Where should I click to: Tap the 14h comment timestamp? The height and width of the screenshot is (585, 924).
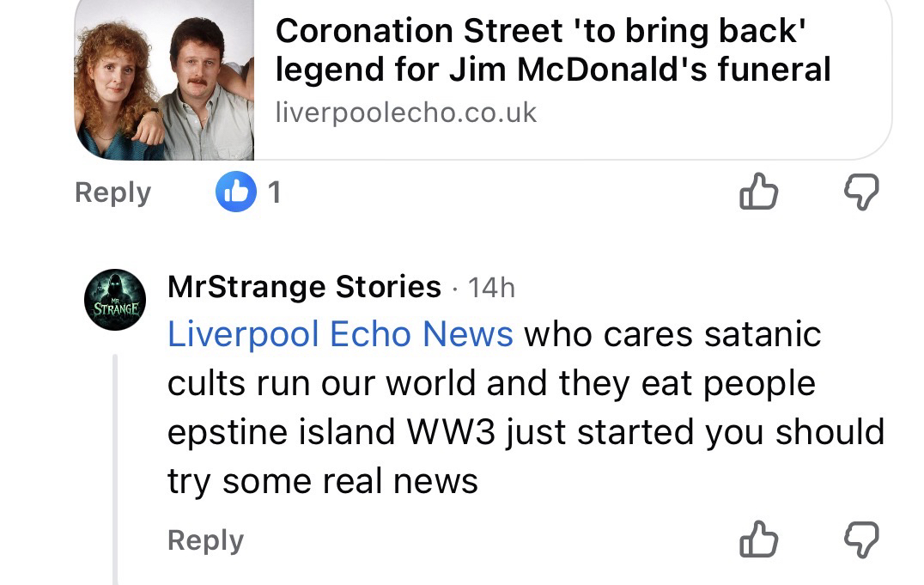coord(491,288)
